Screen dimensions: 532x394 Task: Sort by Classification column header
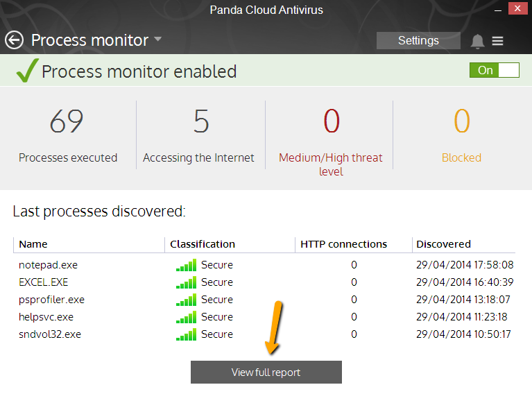tap(203, 244)
